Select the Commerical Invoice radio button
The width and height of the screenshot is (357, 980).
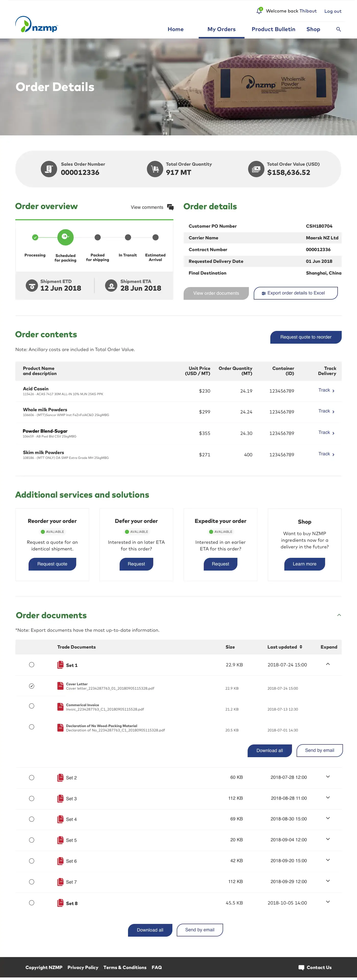tap(32, 706)
